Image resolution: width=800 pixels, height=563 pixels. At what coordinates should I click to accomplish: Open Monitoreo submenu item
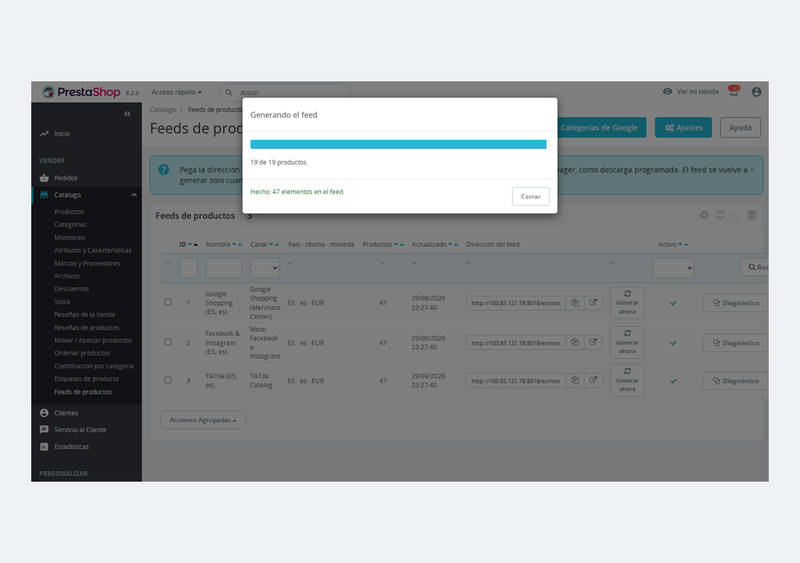click(x=69, y=237)
